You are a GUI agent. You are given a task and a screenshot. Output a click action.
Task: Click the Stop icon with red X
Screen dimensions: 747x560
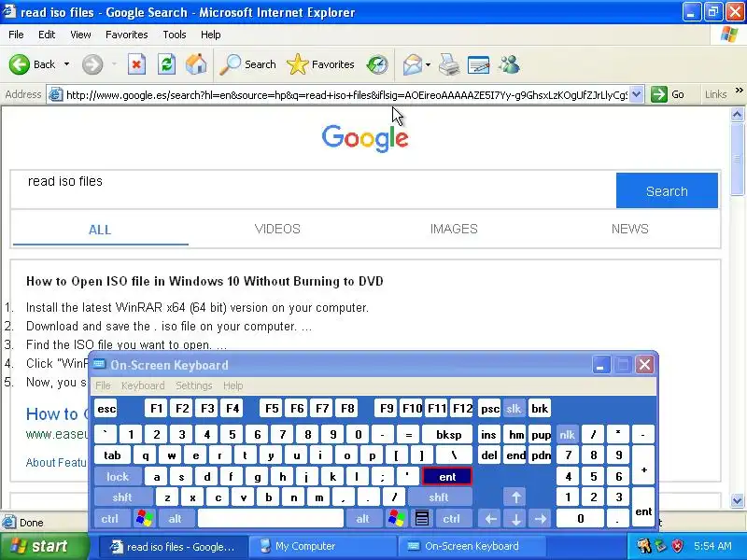[x=136, y=64]
